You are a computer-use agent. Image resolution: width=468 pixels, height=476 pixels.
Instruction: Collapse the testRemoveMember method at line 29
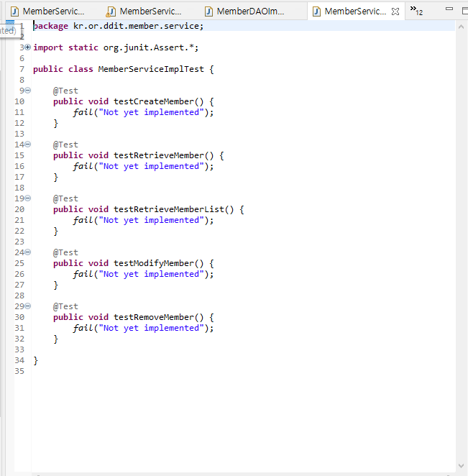(x=27, y=306)
